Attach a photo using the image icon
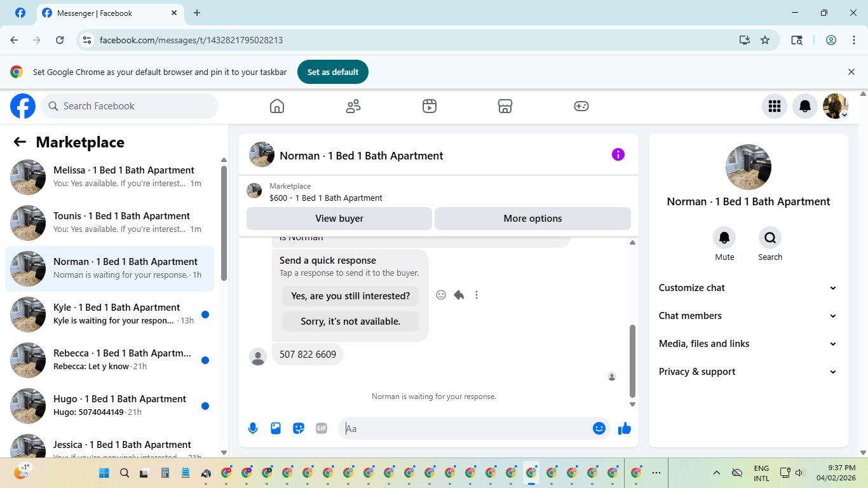 276,428
